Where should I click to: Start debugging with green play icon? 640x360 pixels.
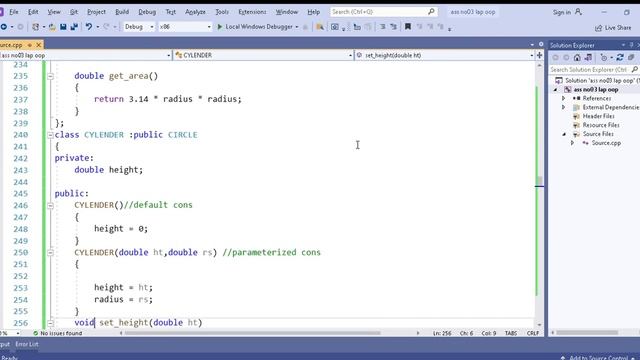(x=220, y=27)
